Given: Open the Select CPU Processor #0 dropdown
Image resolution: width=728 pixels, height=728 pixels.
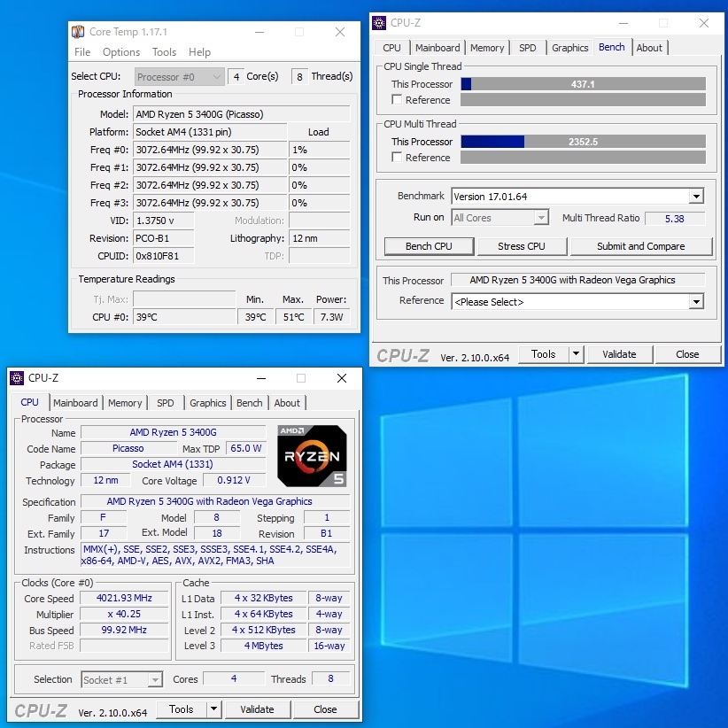Looking at the screenshot, I should [215, 77].
